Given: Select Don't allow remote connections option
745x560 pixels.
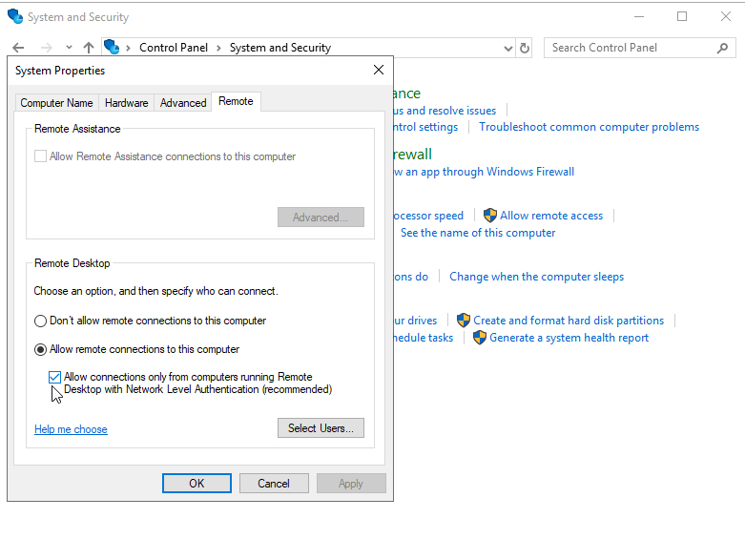Looking at the screenshot, I should click(x=41, y=321).
